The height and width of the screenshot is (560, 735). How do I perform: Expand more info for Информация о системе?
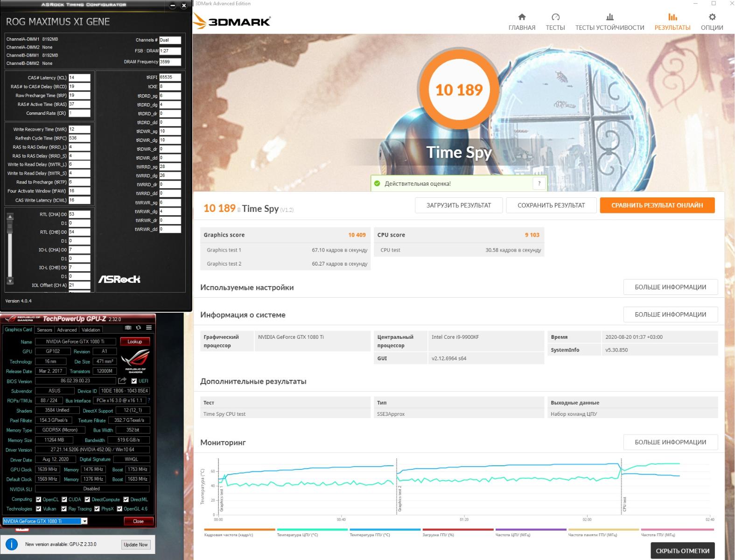[670, 315]
